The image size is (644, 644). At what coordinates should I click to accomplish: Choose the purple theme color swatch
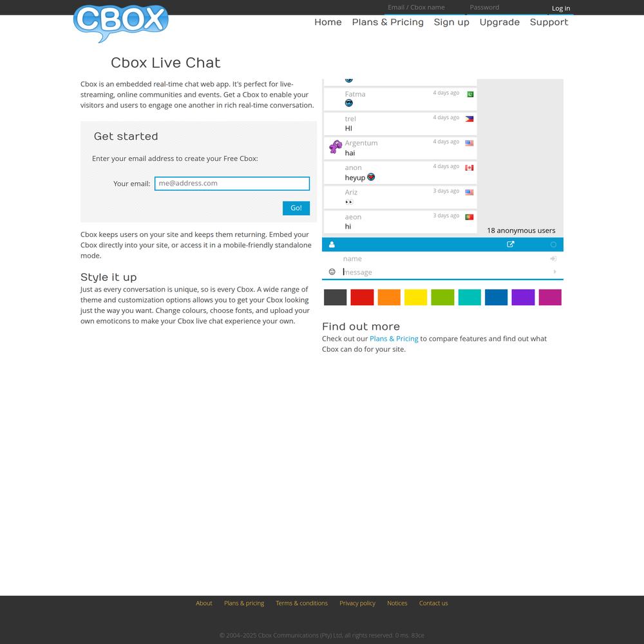click(523, 298)
